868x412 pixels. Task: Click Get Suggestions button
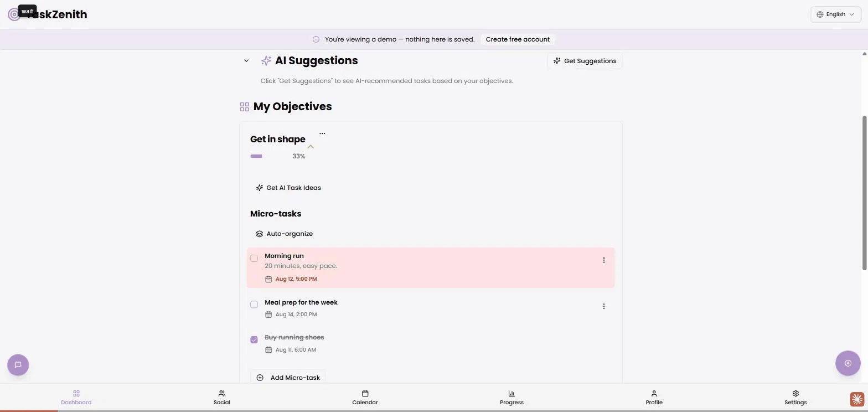[585, 61]
